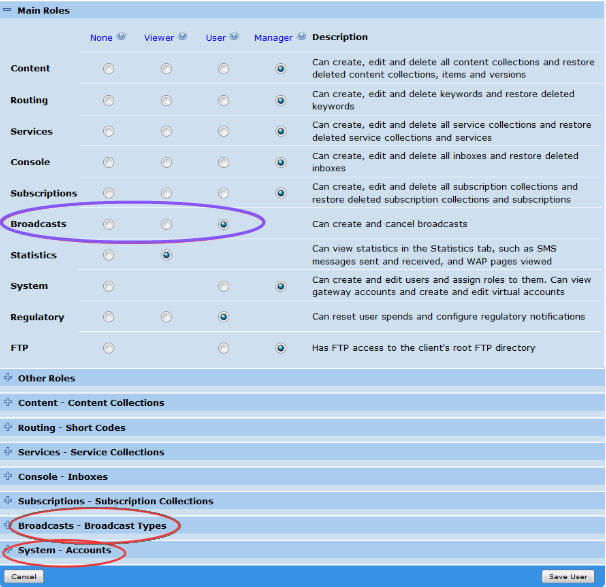606x587 pixels.
Task: Set FTP role to None
Action: (x=109, y=348)
